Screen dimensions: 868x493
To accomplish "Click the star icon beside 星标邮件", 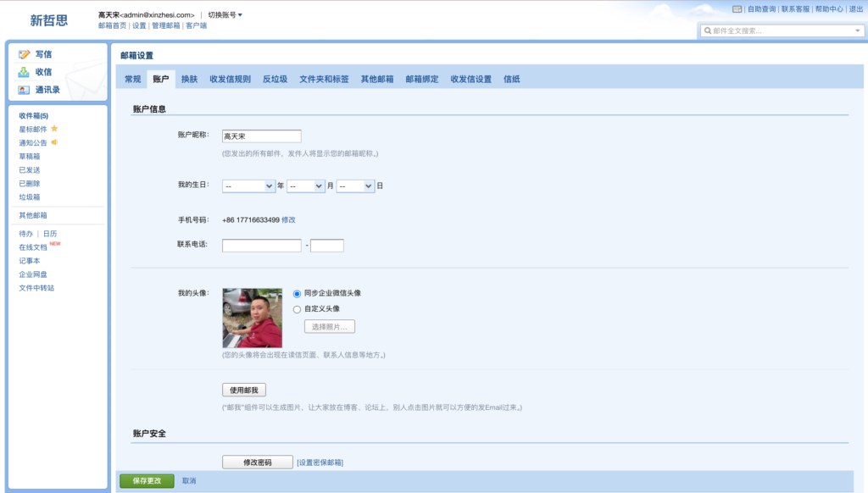I will tap(54, 129).
